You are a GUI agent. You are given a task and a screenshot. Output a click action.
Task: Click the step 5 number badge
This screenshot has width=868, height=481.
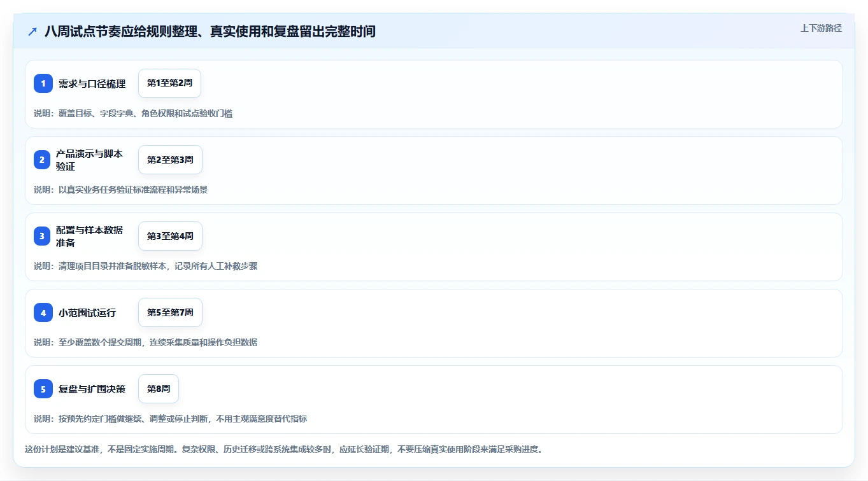point(43,389)
